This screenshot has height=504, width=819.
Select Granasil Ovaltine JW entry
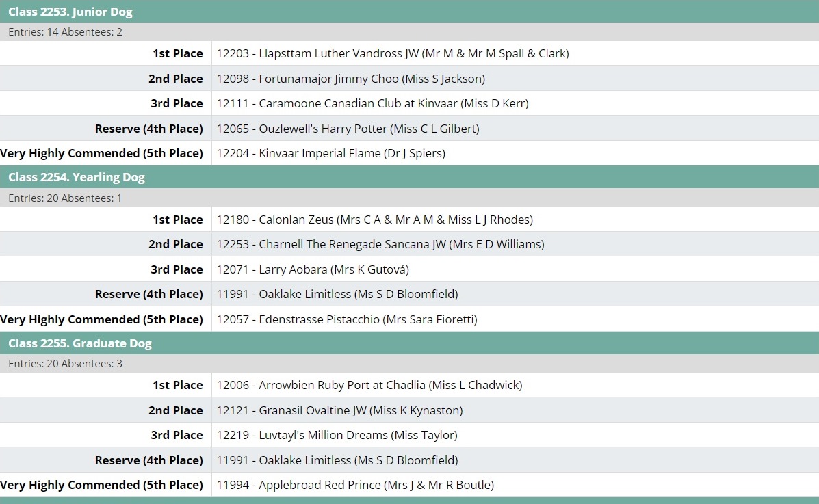click(340, 410)
